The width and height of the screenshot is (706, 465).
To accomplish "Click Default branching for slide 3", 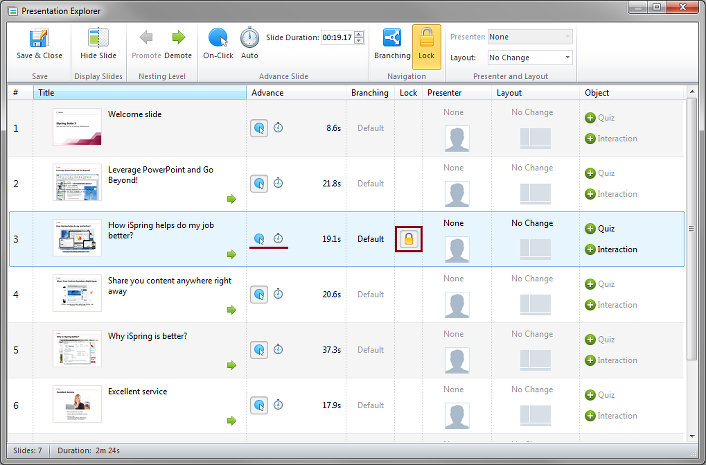I will click(371, 239).
